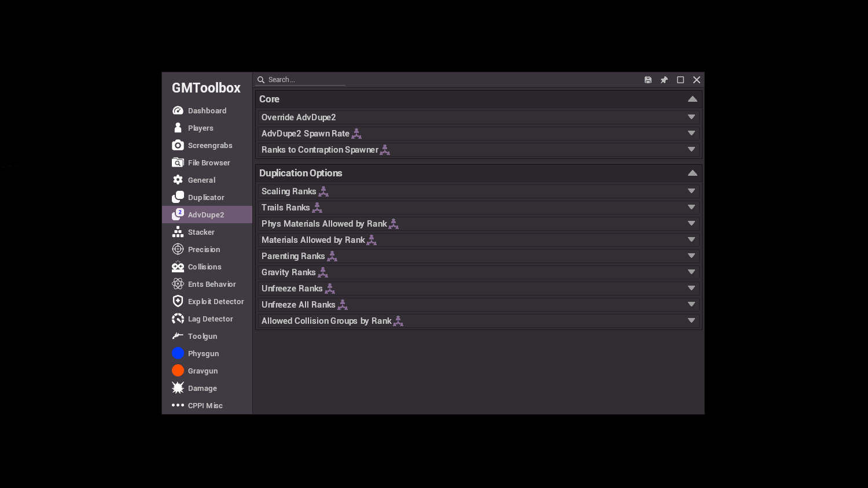The height and width of the screenshot is (488, 868).
Task: Click the rank icon beside AdvDupe2 Spawn Rate
Action: pyautogui.click(x=356, y=134)
